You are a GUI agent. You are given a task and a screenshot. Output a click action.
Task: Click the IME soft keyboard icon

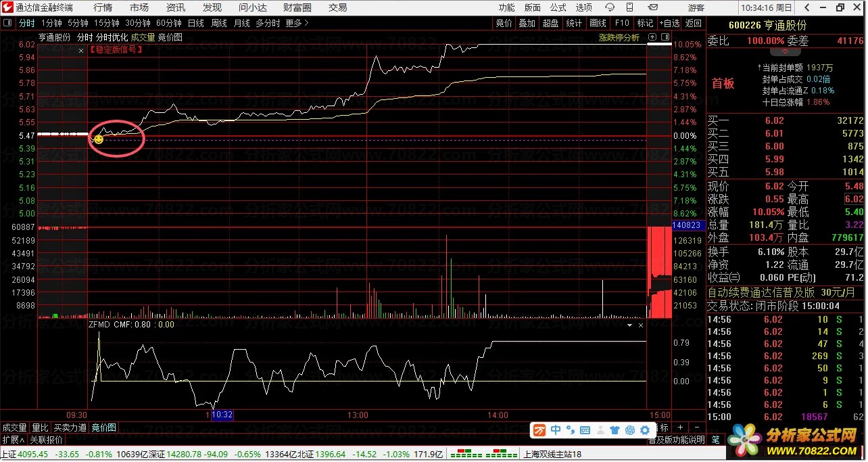(x=585, y=430)
